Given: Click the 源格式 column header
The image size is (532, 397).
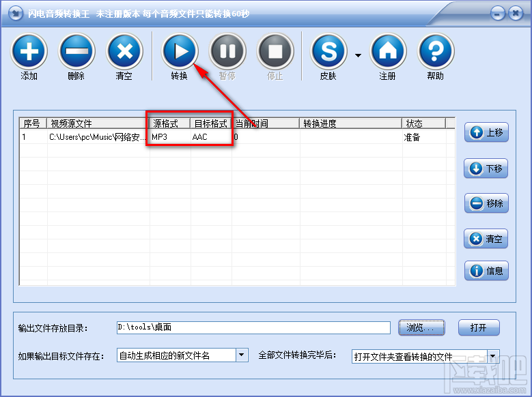Looking at the screenshot, I should coord(169,123).
